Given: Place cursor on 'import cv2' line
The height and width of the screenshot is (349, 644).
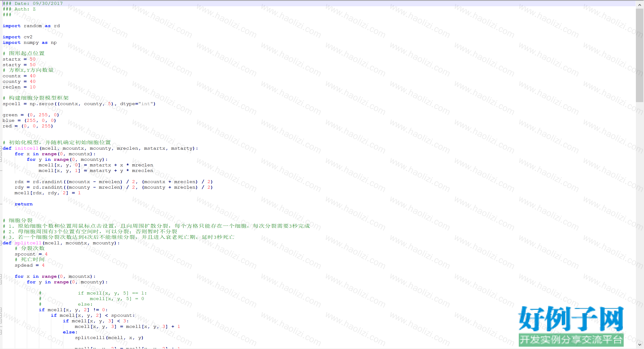Looking at the screenshot, I should click(17, 37).
